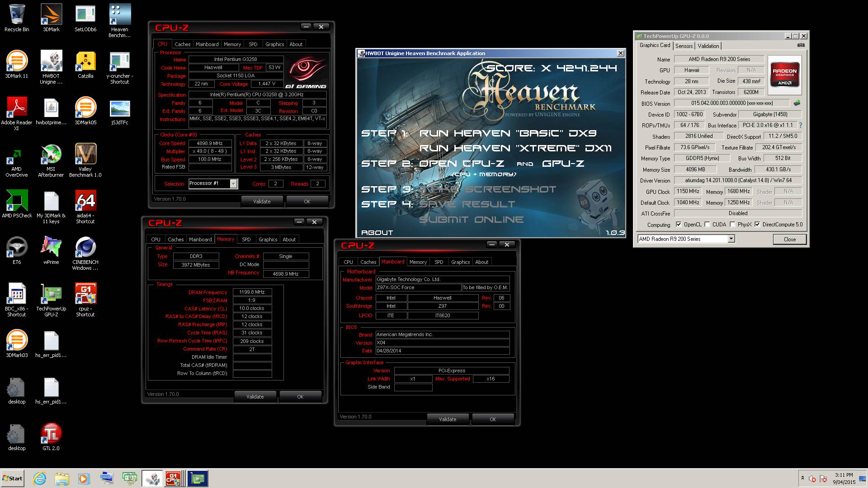Open hwbotprime desktop file icon
Screen dimensions: 868x488
click(x=51, y=111)
